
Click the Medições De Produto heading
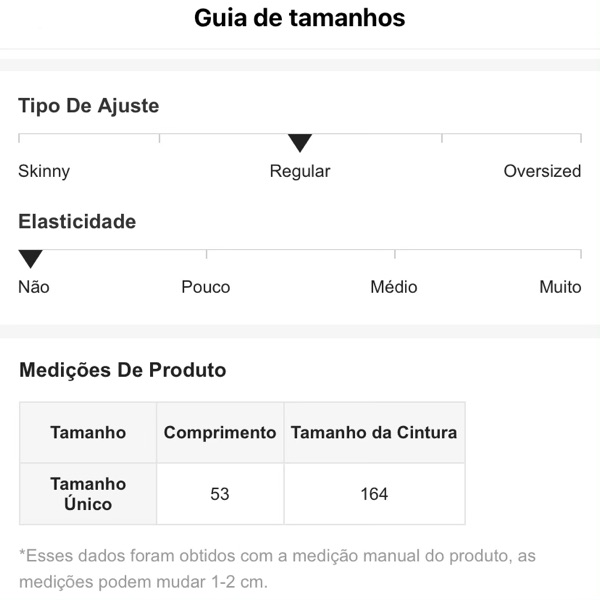[x=123, y=370]
